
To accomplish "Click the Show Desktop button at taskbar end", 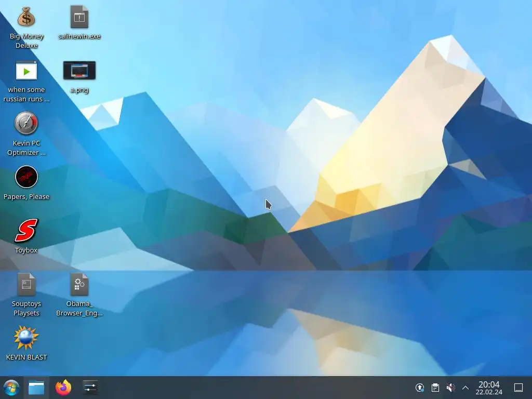I will pyautogui.click(x=518, y=388).
